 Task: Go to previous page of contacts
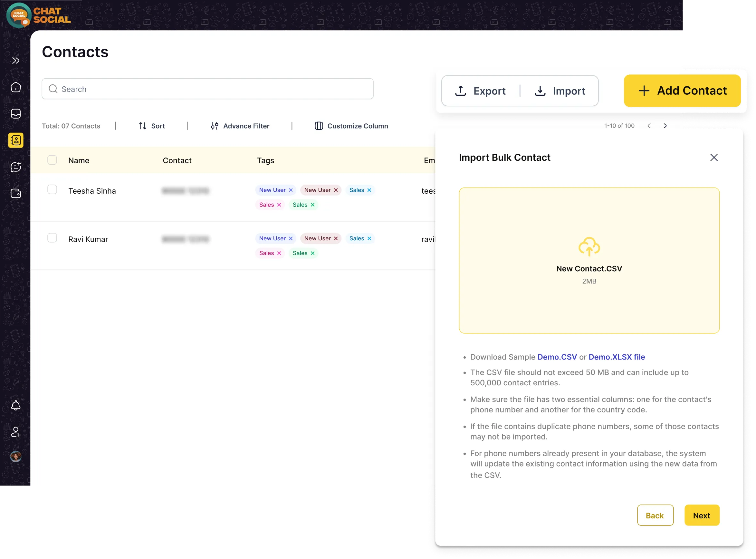(649, 126)
